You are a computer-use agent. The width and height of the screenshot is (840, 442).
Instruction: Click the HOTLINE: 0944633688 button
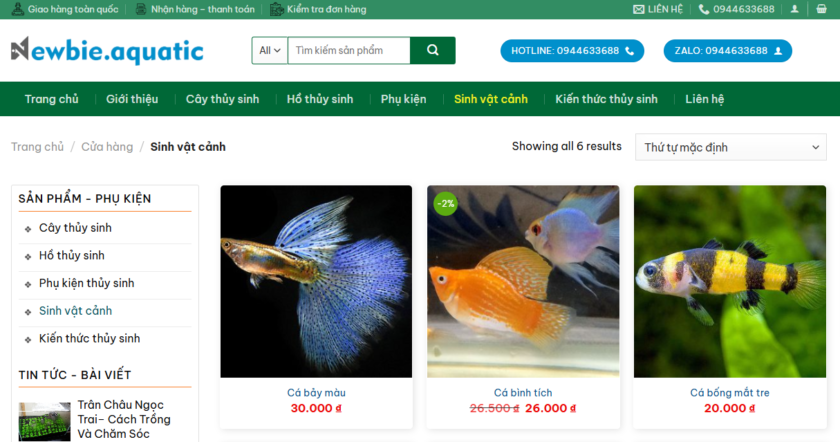click(x=572, y=51)
